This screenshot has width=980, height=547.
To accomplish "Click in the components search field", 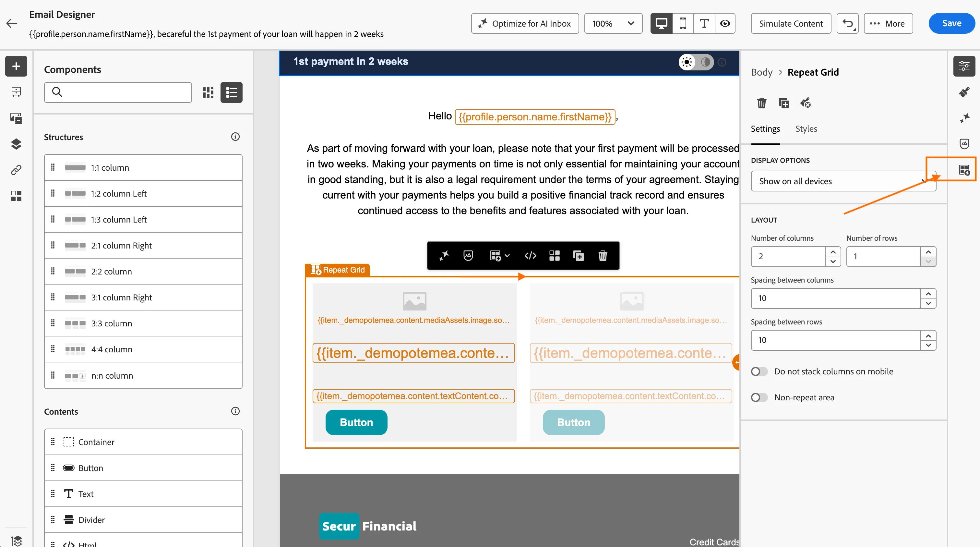I will tap(118, 92).
